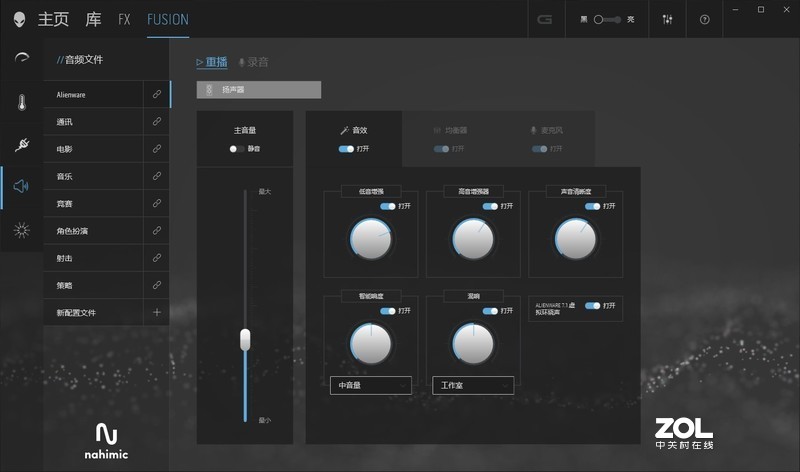Viewport: 800px width, 472px height.
Task: Open the power management plug icon
Action: [x=21, y=145]
